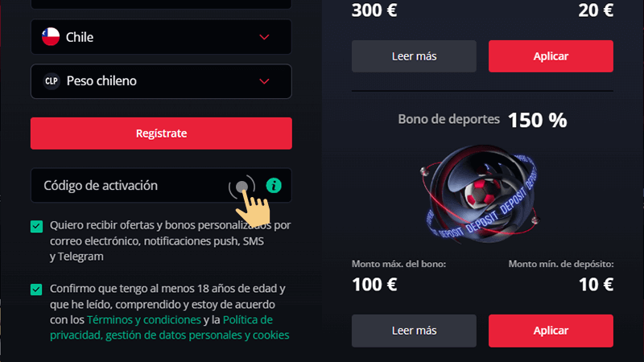
Task: Open the Política de privacidad link
Action: [170, 327]
